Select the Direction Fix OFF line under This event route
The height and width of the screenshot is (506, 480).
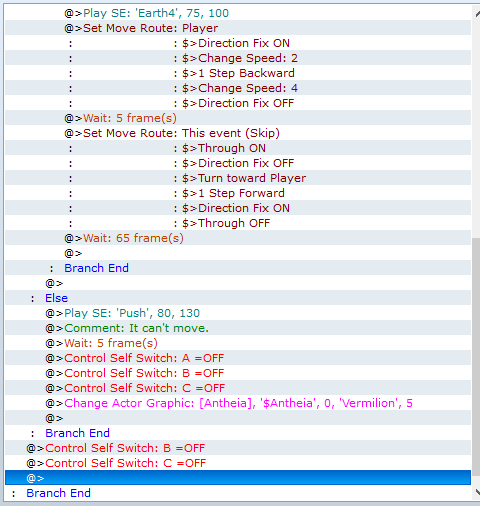click(238, 163)
